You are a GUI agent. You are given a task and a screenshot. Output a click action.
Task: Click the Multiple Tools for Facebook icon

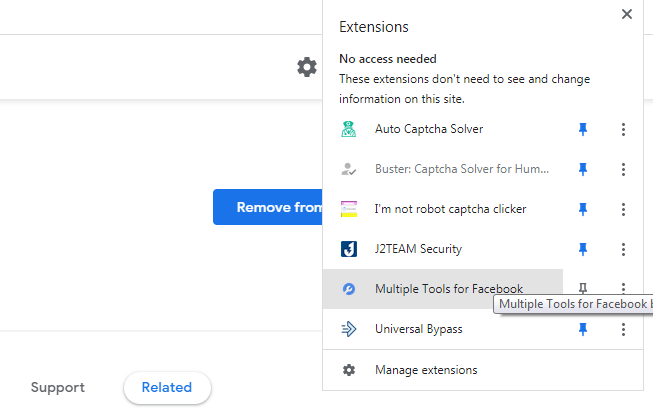[x=349, y=289]
